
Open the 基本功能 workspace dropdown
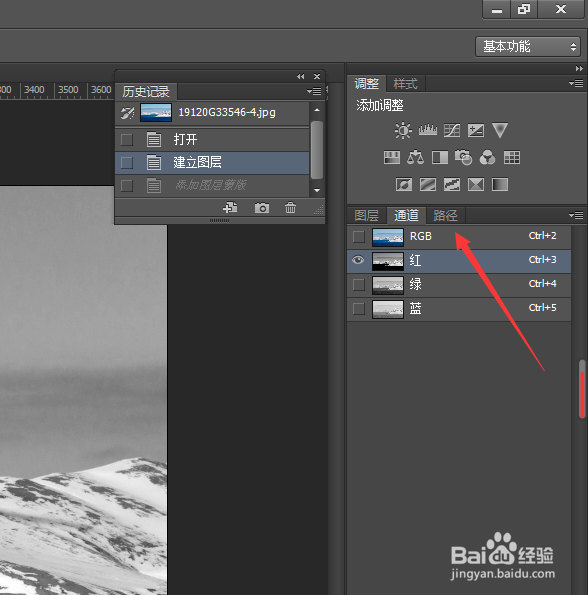528,47
